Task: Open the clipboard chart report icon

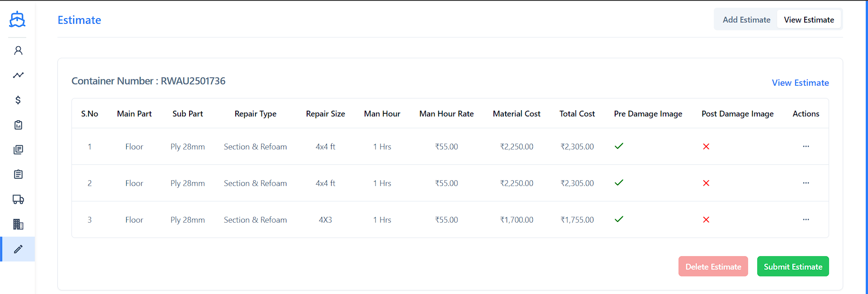Action: coord(18,125)
